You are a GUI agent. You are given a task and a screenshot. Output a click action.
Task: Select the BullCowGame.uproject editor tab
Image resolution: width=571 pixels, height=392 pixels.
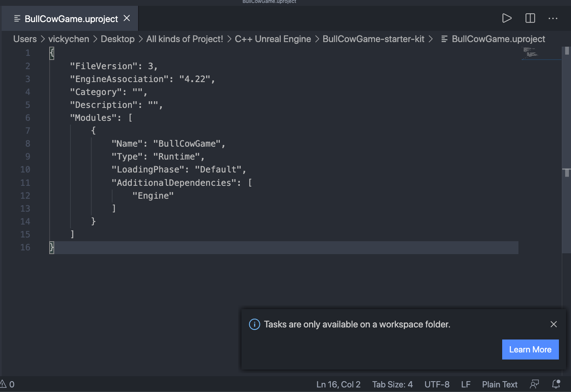(x=71, y=19)
